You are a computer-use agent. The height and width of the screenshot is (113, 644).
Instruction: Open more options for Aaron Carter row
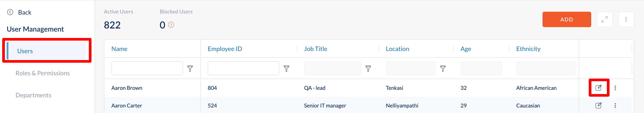pyautogui.click(x=615, y=105)
